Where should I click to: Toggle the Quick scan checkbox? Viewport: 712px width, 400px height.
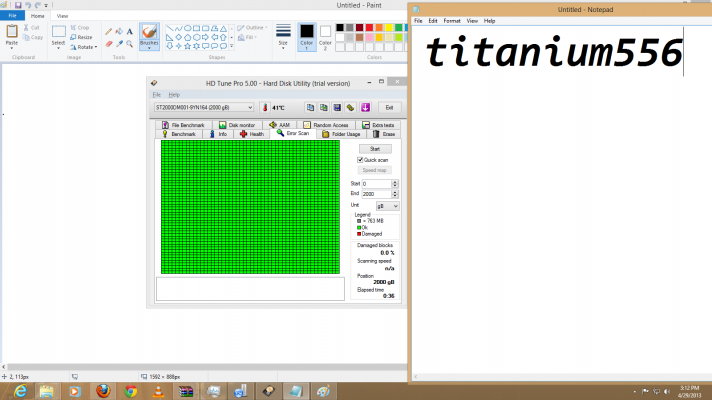[x=360, y=160]
